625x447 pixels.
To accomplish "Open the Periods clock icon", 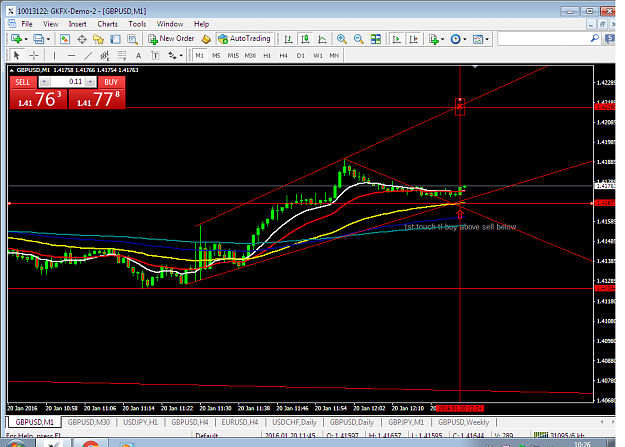I will 455,39.
